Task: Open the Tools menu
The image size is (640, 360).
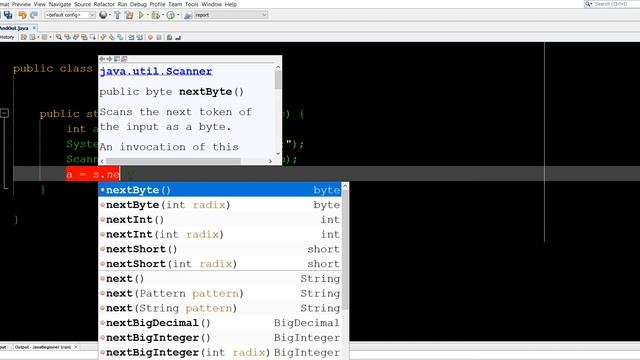Action: point(191,4)
